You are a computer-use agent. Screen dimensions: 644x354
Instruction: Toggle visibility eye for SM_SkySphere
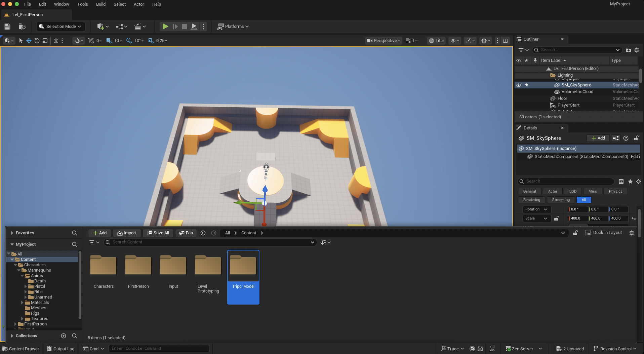click(x=519, y=85)
